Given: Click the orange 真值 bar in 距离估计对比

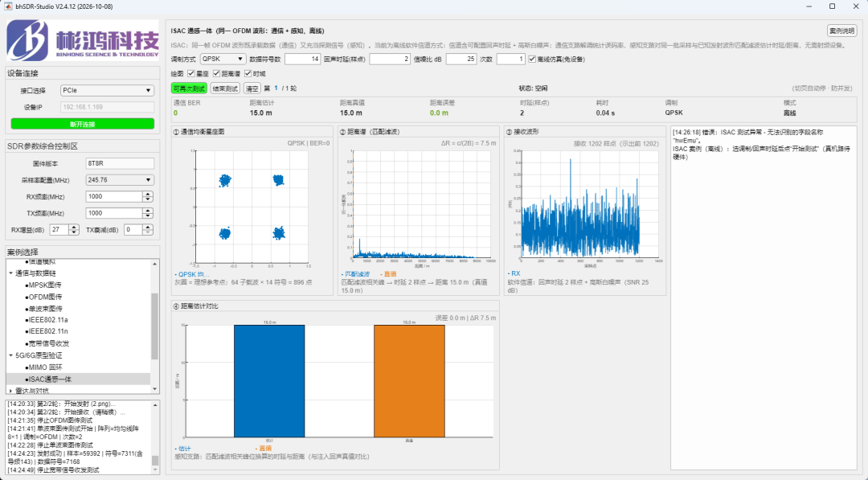Looking at the screenshot, I should pyautogui.click(x=409, y=381).
